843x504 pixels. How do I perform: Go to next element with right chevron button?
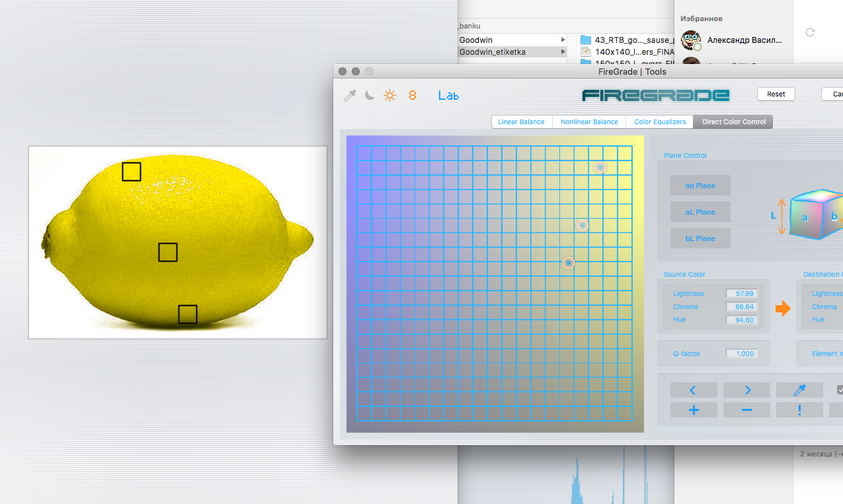click(746, 390)
